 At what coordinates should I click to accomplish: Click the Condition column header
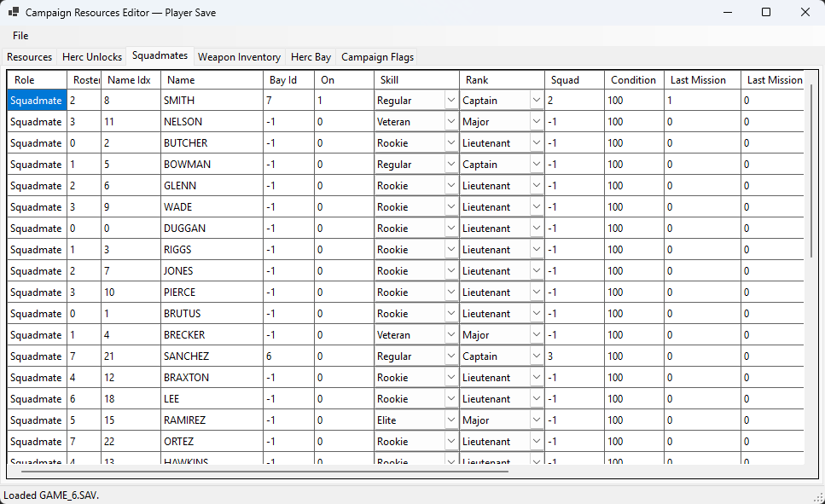pos(634,80)
